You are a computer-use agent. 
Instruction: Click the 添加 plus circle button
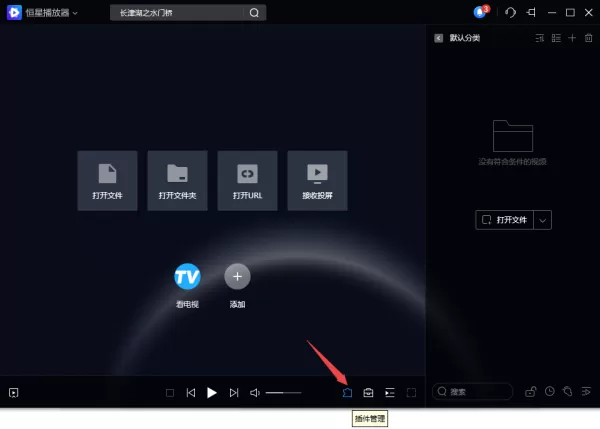(237, 276)
